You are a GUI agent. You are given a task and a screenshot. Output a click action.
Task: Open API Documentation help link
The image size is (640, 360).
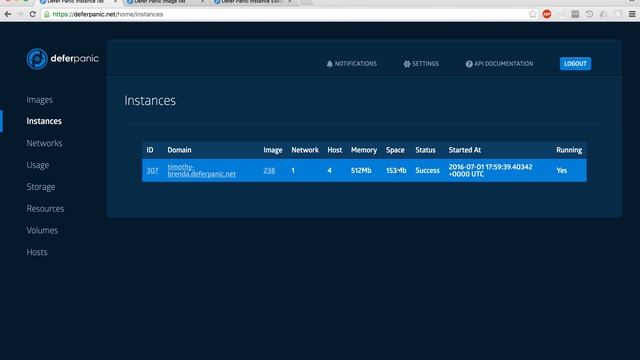499,64
